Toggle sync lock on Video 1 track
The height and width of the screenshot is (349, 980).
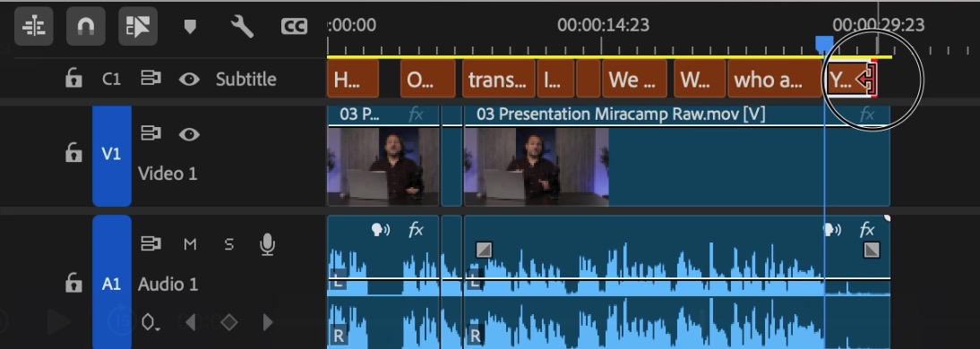(150, 133)
